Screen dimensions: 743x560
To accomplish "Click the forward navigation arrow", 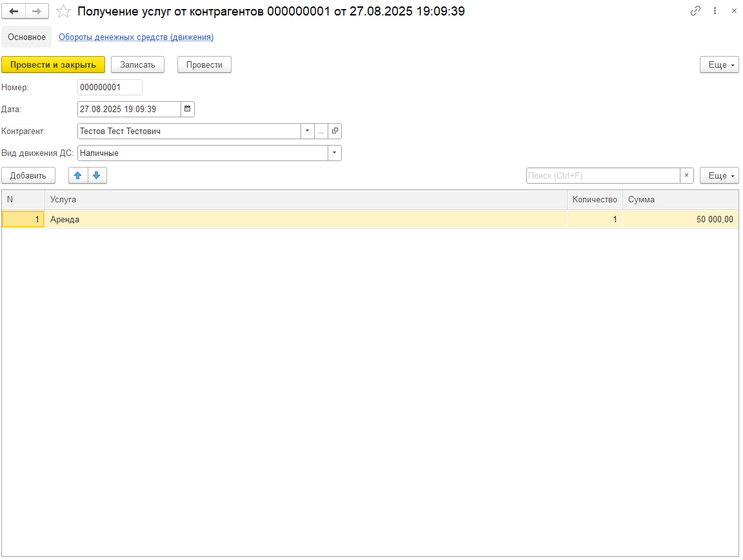I will point(37,11).
